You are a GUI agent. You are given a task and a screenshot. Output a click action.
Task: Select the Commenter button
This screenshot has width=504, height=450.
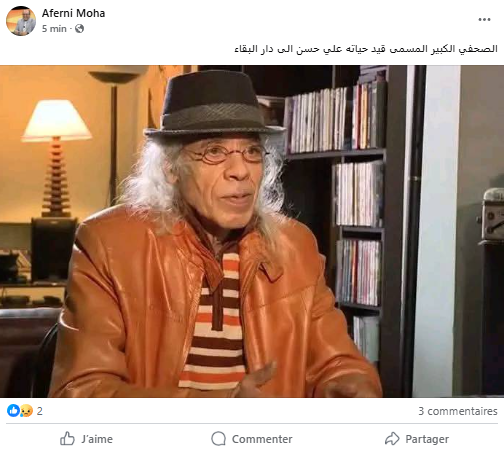click(252, 439)
